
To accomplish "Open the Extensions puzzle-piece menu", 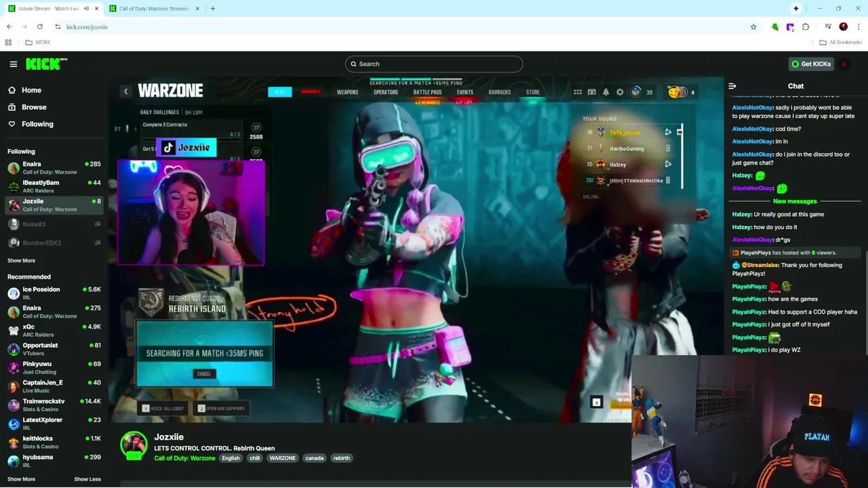I will click(806, 26).
